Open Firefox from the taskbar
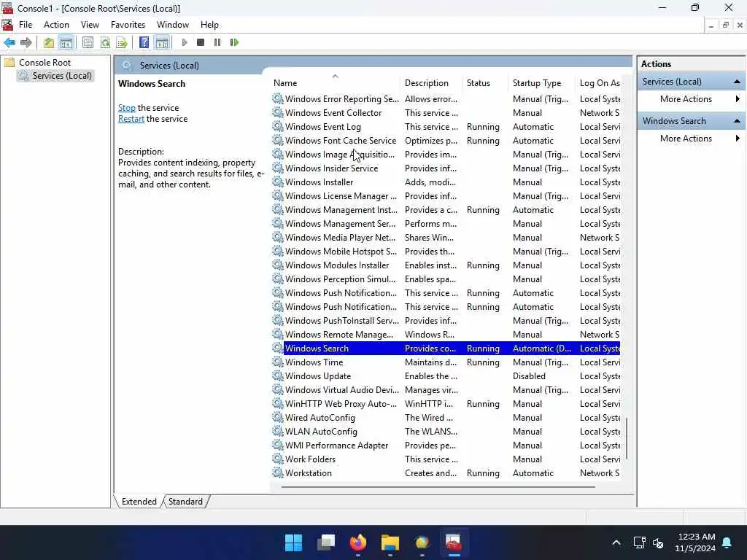 [x=357, y=542]
